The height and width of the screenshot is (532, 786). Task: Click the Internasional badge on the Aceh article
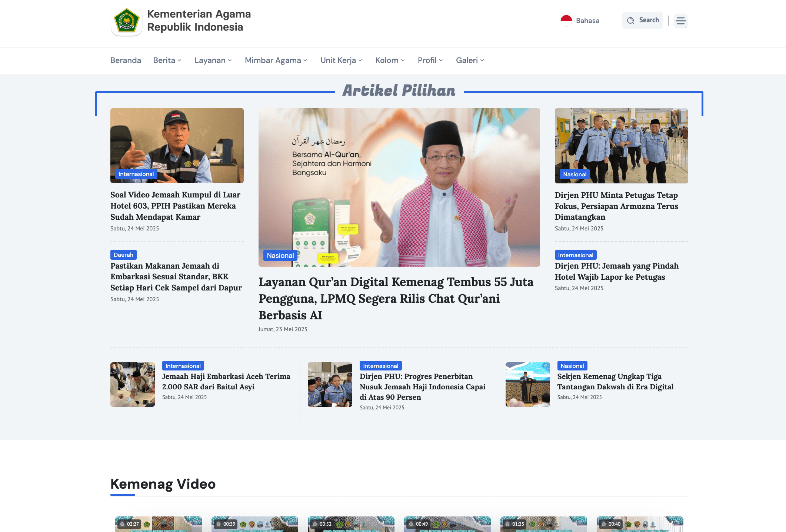(183, 366)
